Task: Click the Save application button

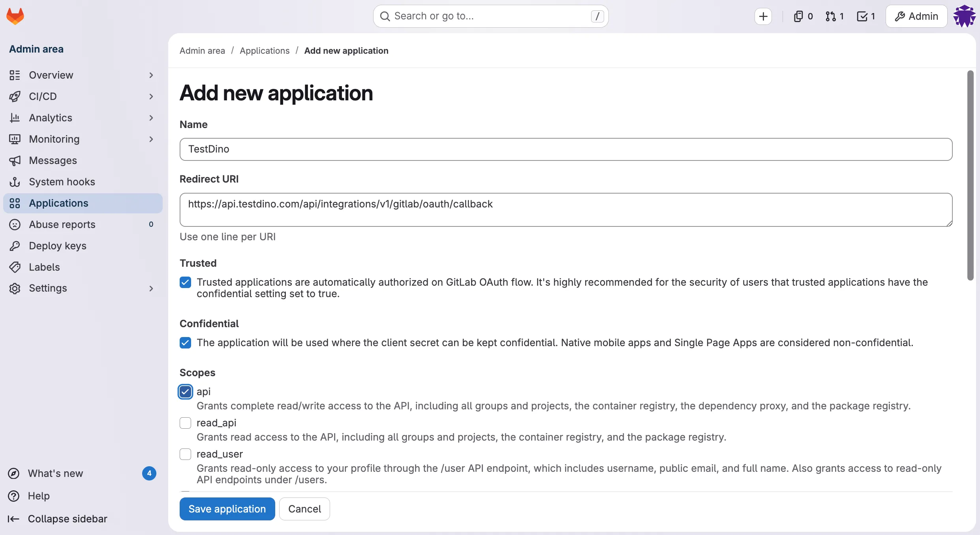Action: pyautogui.click(x=227, y=509)
